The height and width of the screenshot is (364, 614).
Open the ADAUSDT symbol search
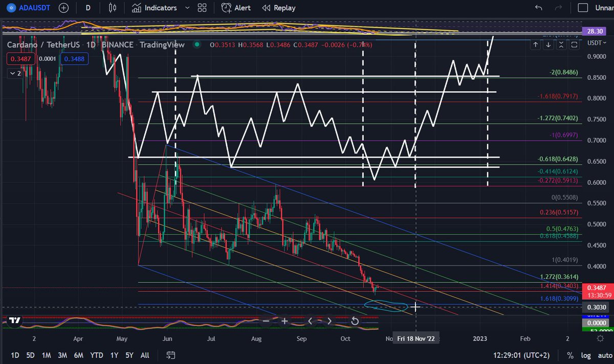(x=28, y=8)
